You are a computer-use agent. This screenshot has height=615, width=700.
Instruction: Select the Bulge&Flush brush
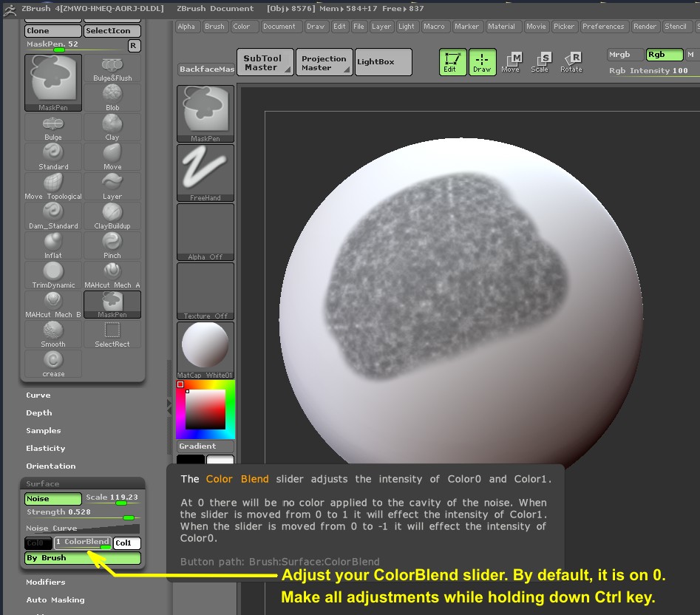tap(112, 69)
